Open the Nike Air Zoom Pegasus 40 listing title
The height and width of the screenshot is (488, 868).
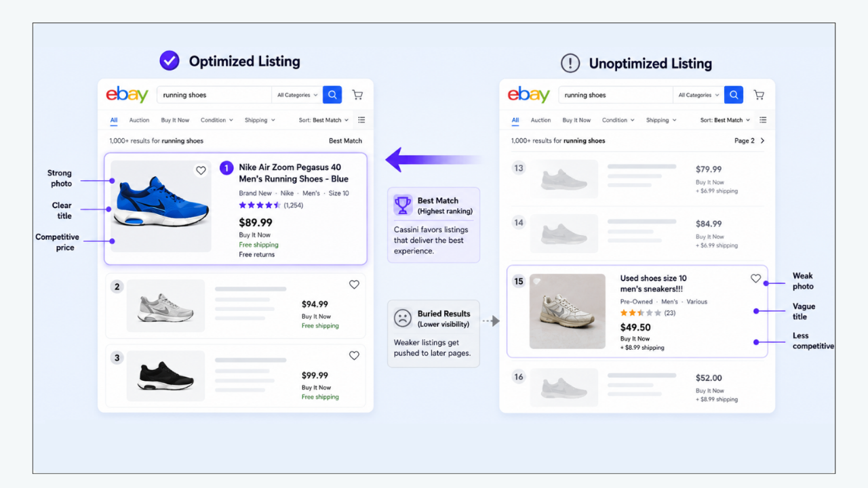click(x=294, y=173)
